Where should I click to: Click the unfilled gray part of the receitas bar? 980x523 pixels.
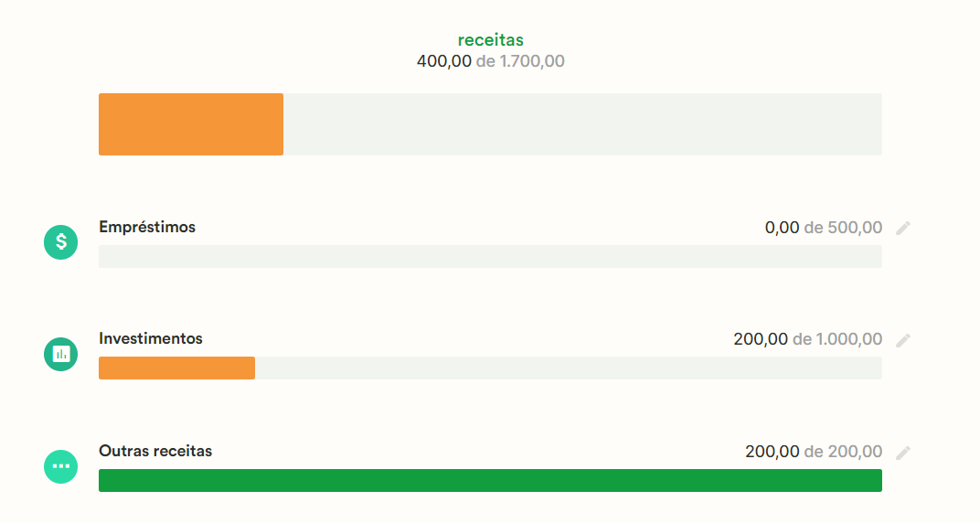pyautogui.click(x=583, y=124)
